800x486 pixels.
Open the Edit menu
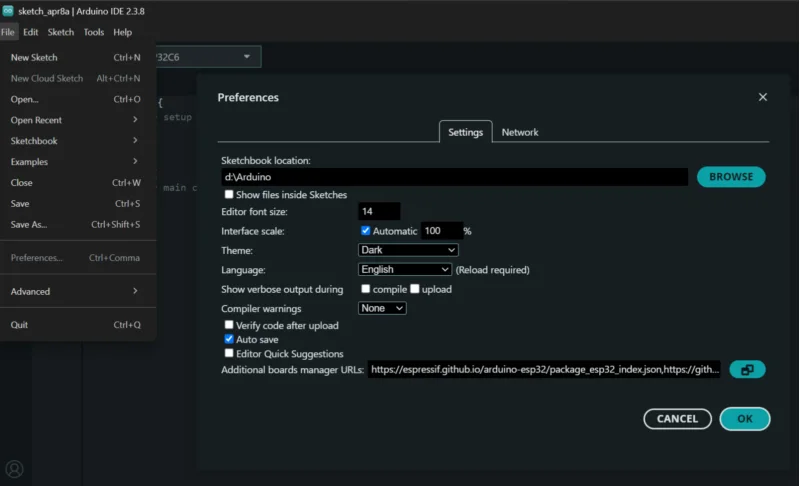coord(31,32)
